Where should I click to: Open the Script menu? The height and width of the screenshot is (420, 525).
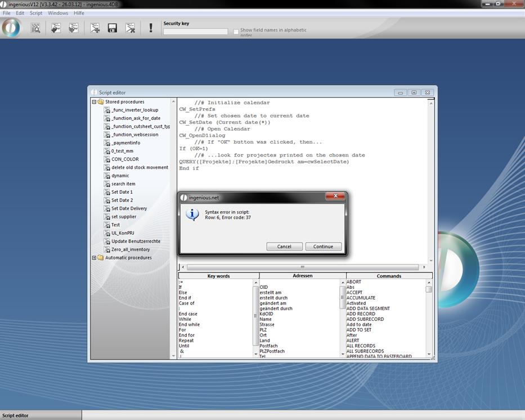(36, 13)
